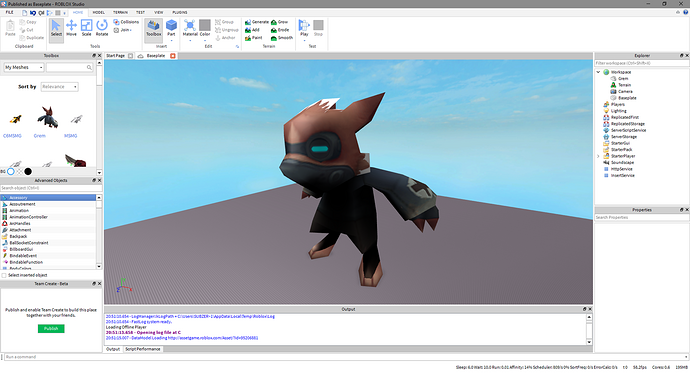The width and height of the screenshot is (690, 373).
Task: Open the asset URL link in Output
Action: point(213,338)
